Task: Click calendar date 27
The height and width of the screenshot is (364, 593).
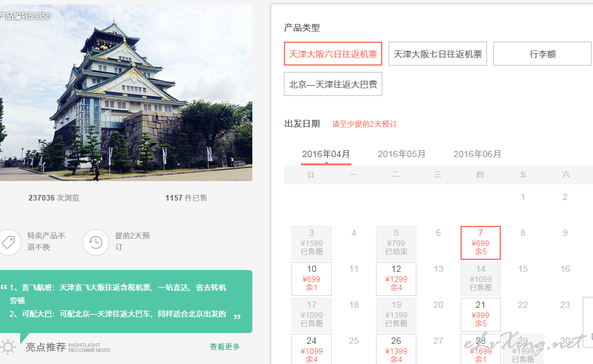Action: coord(438,341)
